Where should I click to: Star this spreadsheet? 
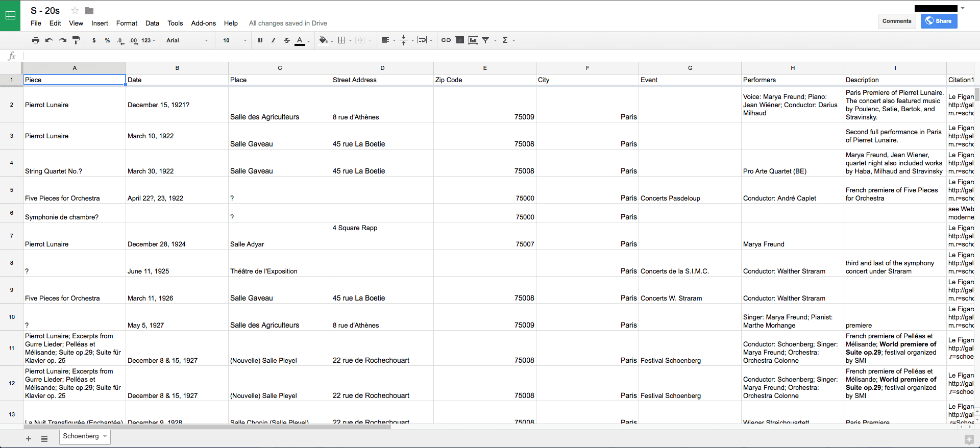(75, 11)
